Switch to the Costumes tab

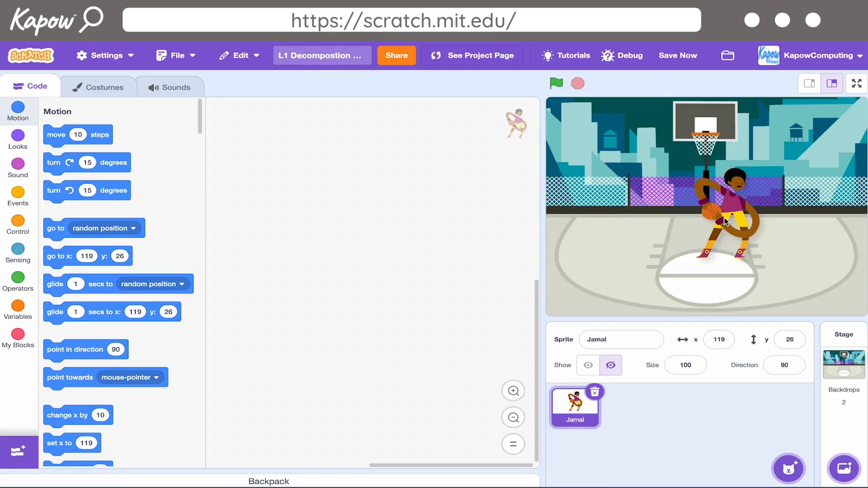[98, 87]
